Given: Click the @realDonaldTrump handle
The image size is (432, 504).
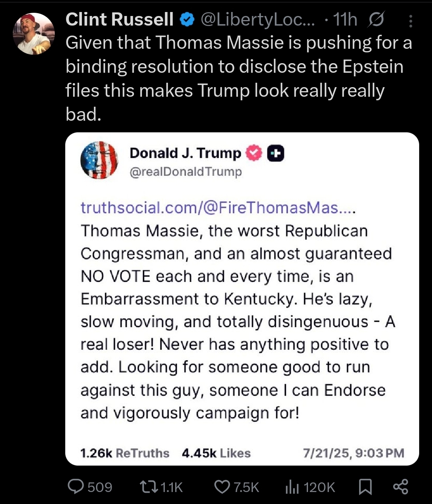Looking at the screenshot, I should (186, 172).
